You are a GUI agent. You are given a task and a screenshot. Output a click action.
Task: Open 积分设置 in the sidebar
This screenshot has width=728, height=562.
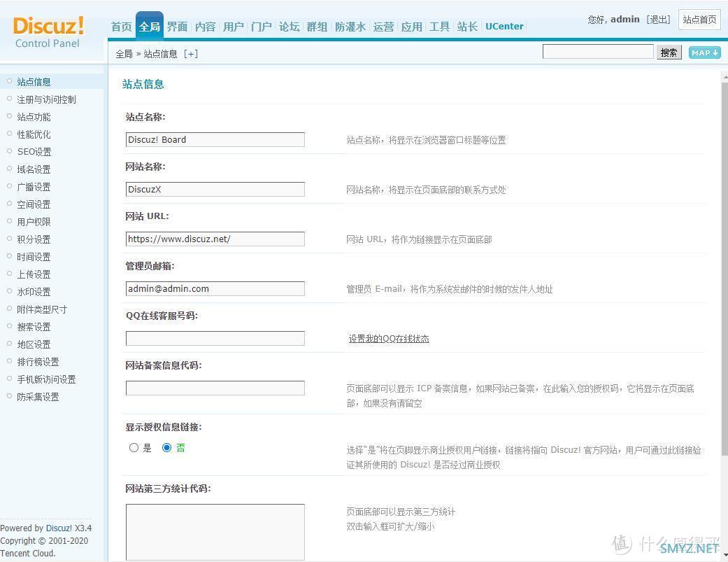[x=34, y=239]
